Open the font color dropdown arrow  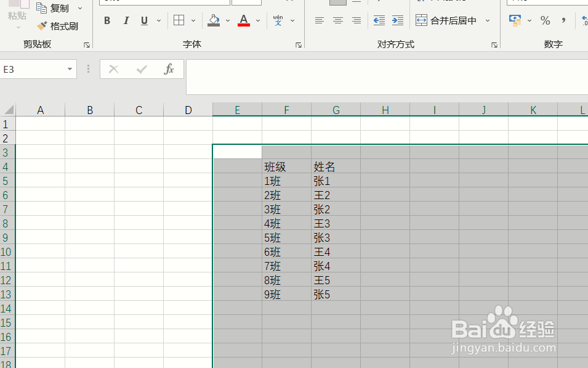coord(258,20)
